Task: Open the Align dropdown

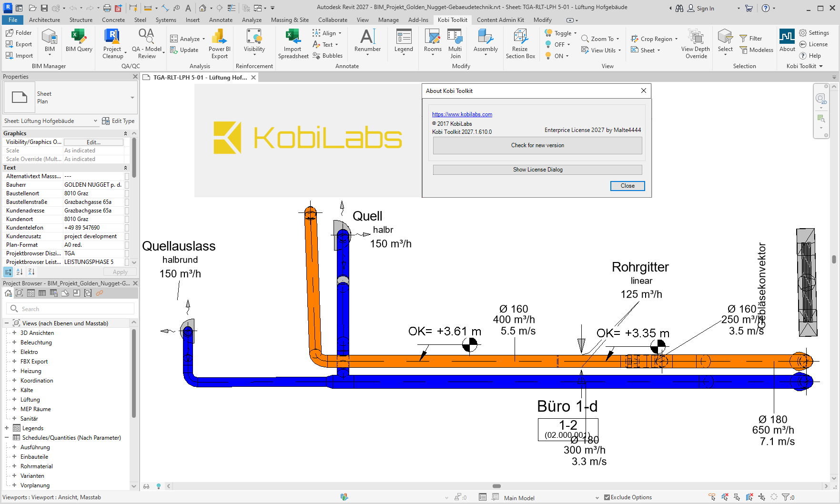Action: [x=327, y=33]
